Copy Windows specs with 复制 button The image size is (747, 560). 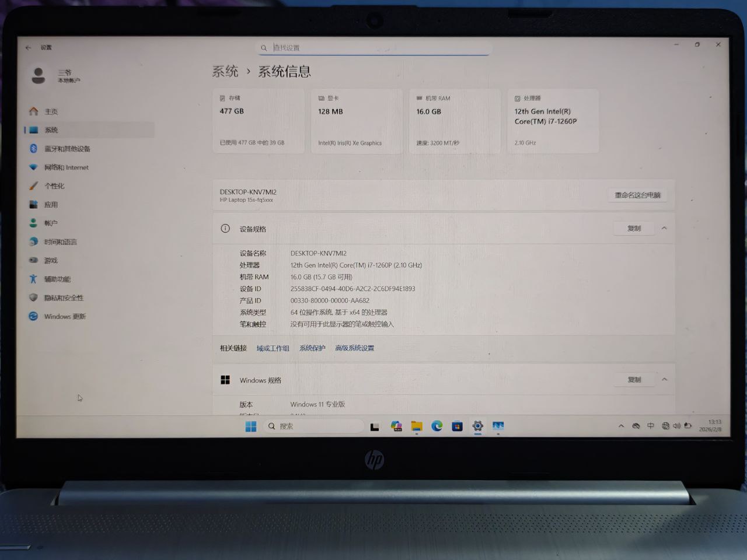pos(634,380)
